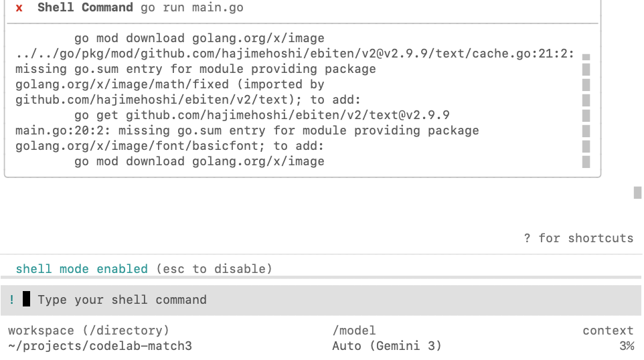
Task: Click the command output box scrollbar
Action: click(x=586, y=110)
